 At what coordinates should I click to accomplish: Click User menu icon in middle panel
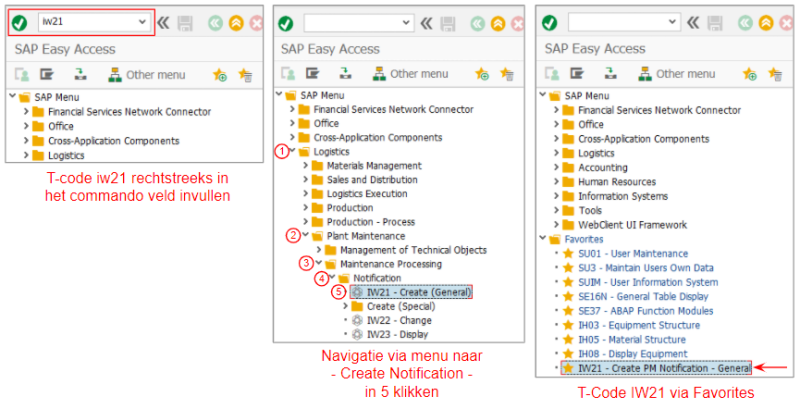tap(288, 74)
